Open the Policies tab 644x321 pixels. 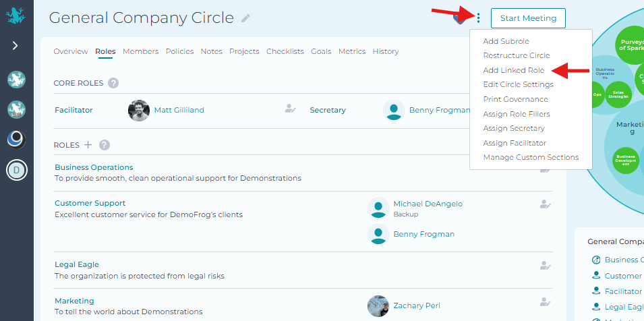pos(179,51)
